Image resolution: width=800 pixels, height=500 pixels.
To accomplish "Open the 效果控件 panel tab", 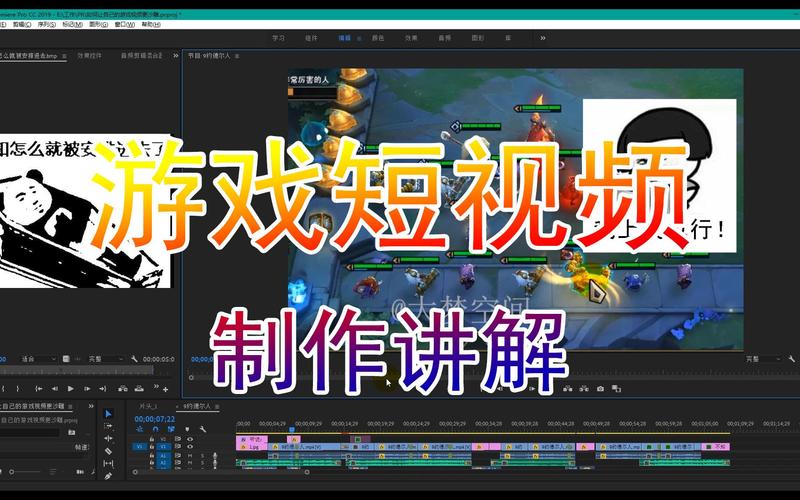I will pos(89,56).
